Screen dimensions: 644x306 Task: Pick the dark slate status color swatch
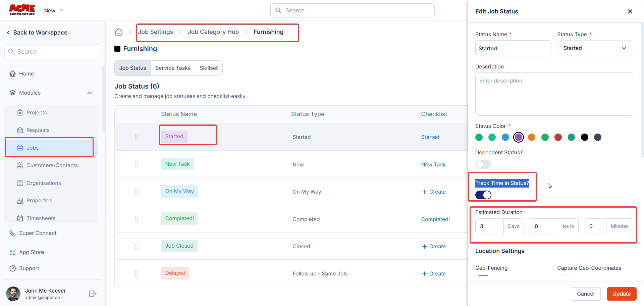click(x=598, y=137)
